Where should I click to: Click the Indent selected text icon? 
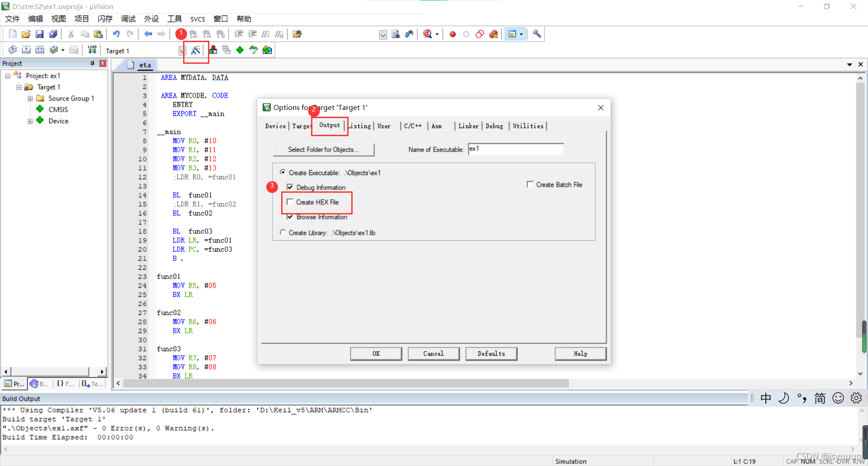[x=239, y=34]
